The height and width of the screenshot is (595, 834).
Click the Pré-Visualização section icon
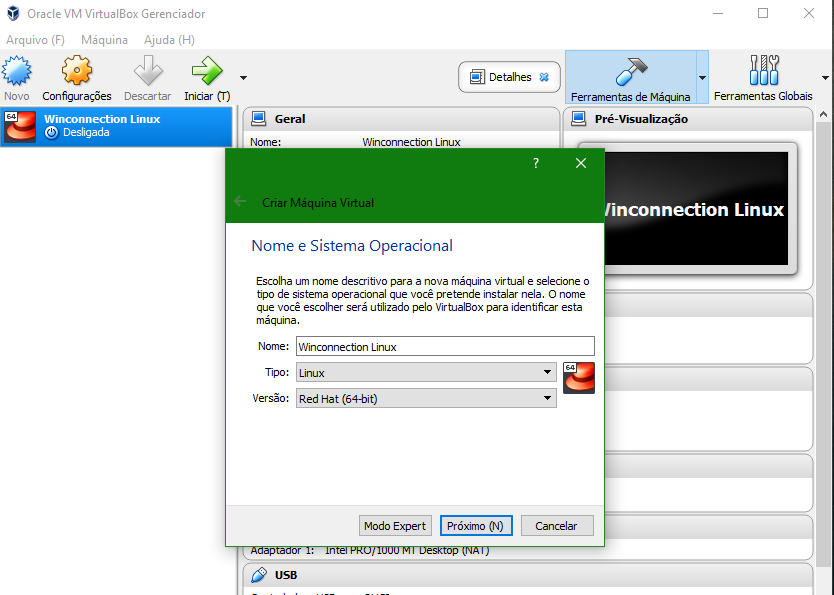point(578,119)
